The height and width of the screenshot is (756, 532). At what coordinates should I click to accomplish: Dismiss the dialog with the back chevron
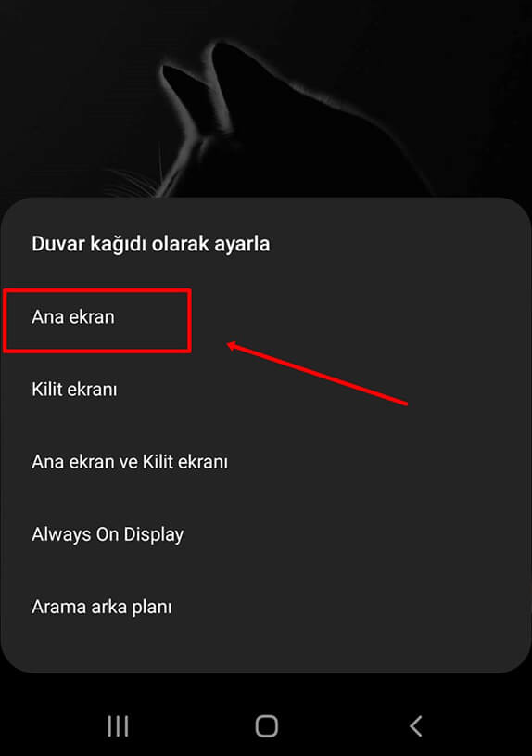[416, 726]
